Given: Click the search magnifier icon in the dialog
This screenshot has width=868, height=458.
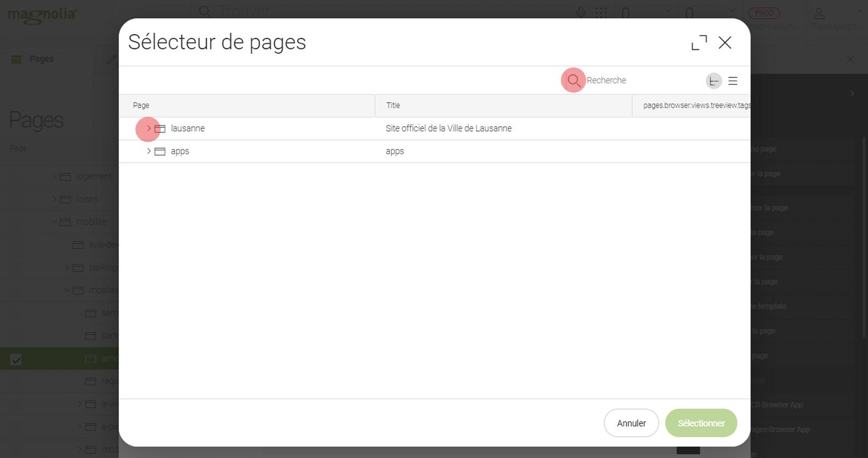Looking at the screenshot, I should click(x=574, y=81).
